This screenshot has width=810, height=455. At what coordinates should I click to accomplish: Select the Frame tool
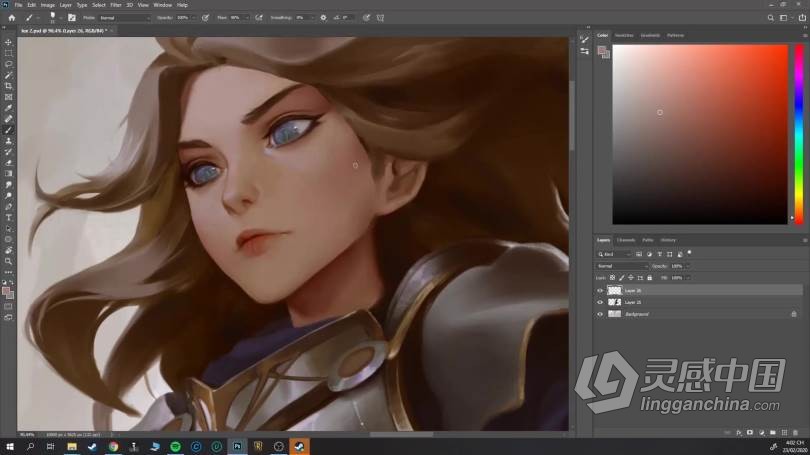(x=8, y=97)
